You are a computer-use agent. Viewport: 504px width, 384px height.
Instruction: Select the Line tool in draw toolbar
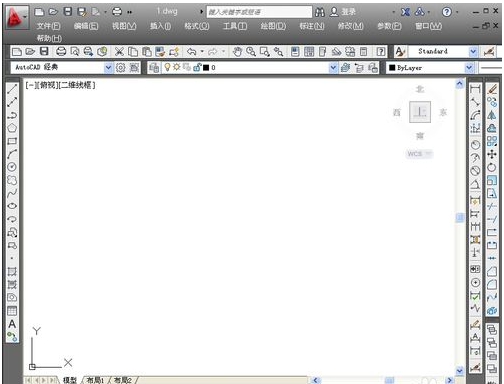12,89
